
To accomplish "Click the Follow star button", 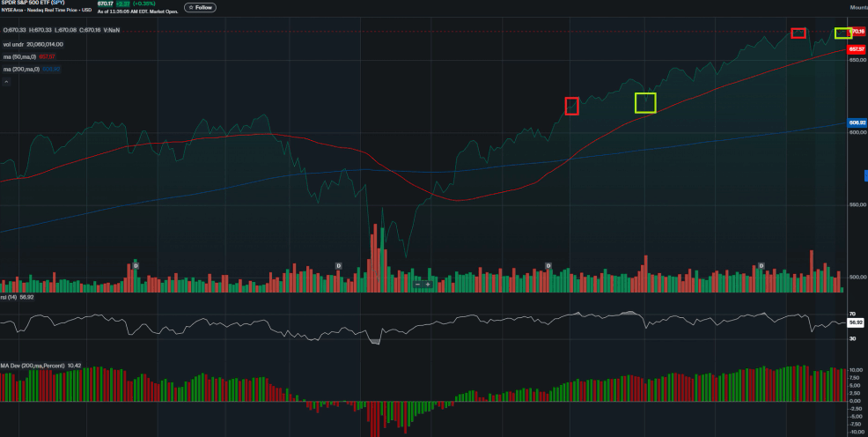I will click(x=201, y=7).
